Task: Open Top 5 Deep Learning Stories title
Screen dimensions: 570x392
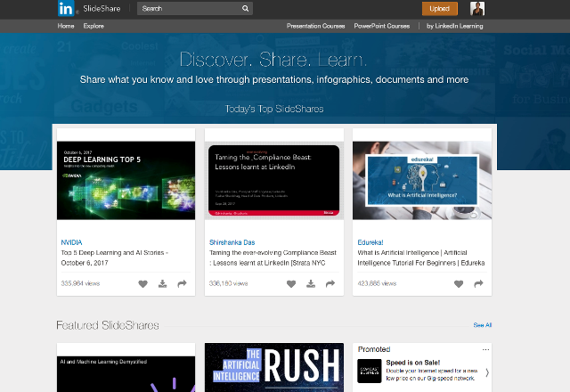Action: coord(115,257)
